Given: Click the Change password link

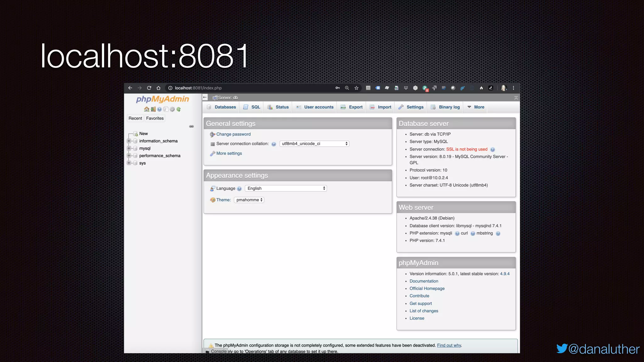Looking at the screenshot, I should [x=233, y=134].
